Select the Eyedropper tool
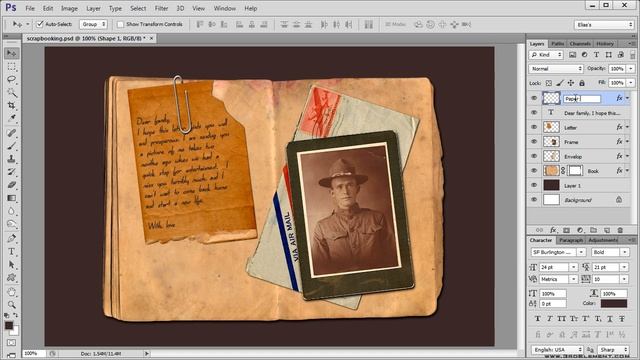Screen dimensions: 640x360 (x=11, y=119)
